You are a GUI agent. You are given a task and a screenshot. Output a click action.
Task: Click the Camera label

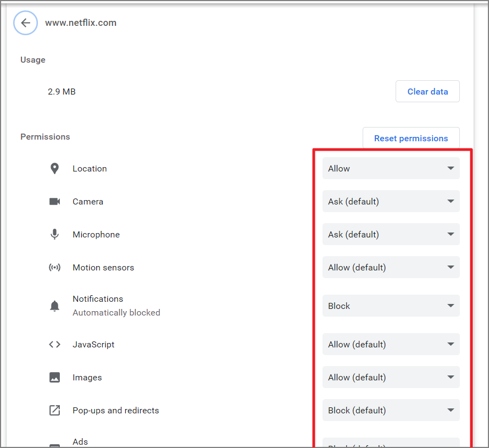coord(88,202)
